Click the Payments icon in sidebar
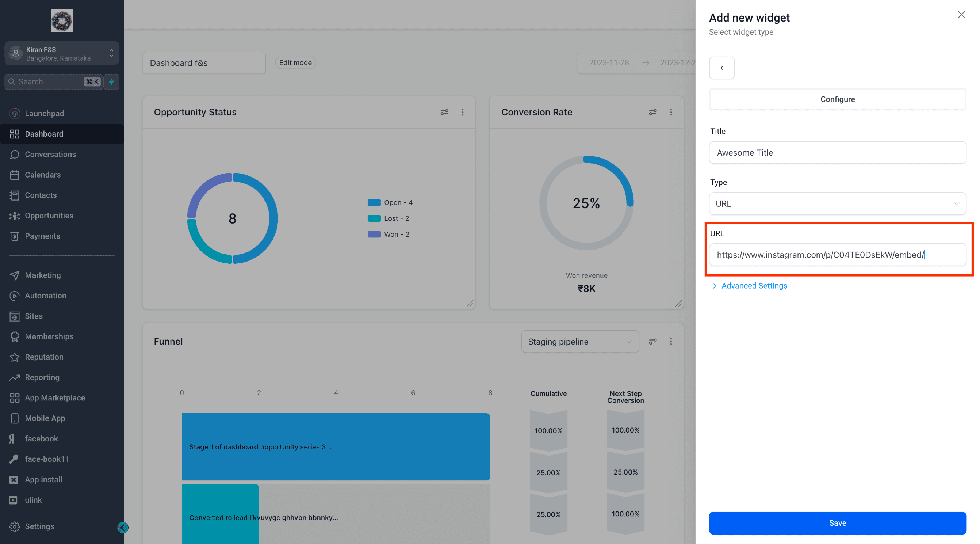This screenshot has width=980, height=544. 15,236
